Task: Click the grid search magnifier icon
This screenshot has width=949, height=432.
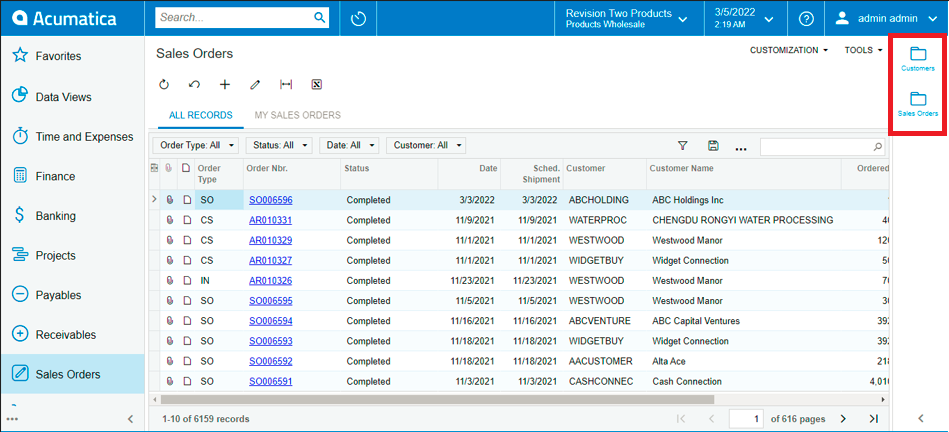Action: click(x=878, y=146)
